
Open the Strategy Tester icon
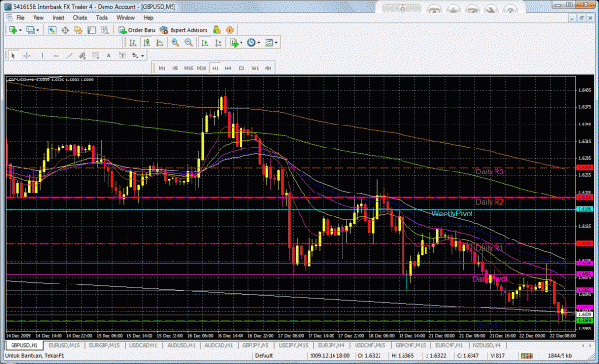pos(104,30)
